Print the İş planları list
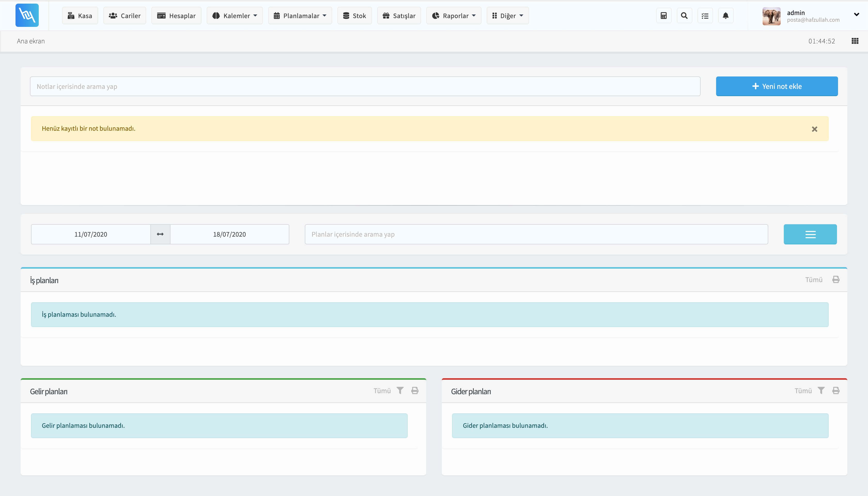The image size is (868, 496). click(x=836, y=280)
